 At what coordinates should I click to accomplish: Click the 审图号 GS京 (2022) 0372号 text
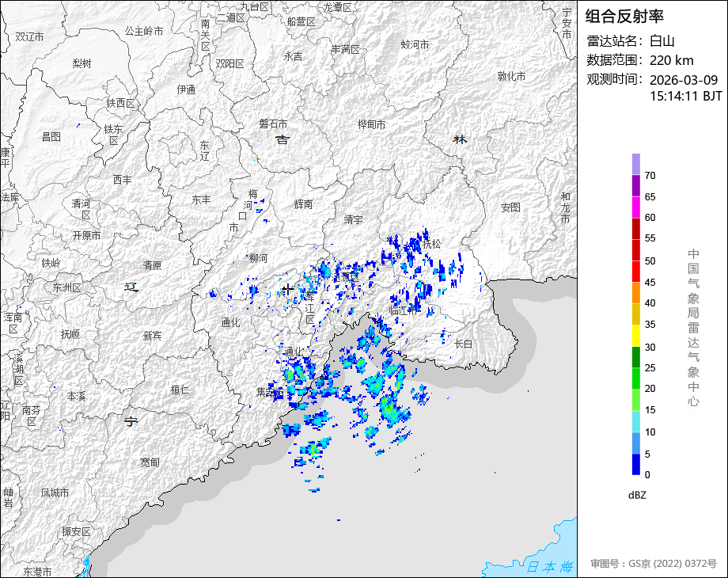coord(654,564)
